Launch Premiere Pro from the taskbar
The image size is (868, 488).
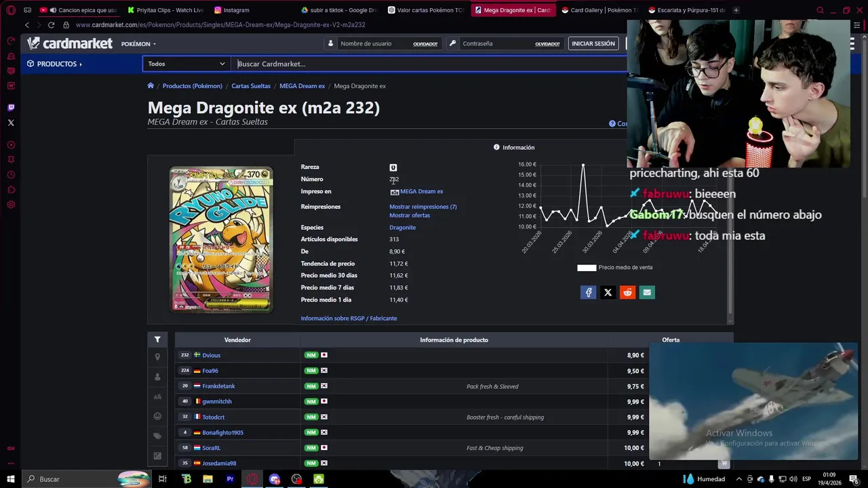[230, 479]
